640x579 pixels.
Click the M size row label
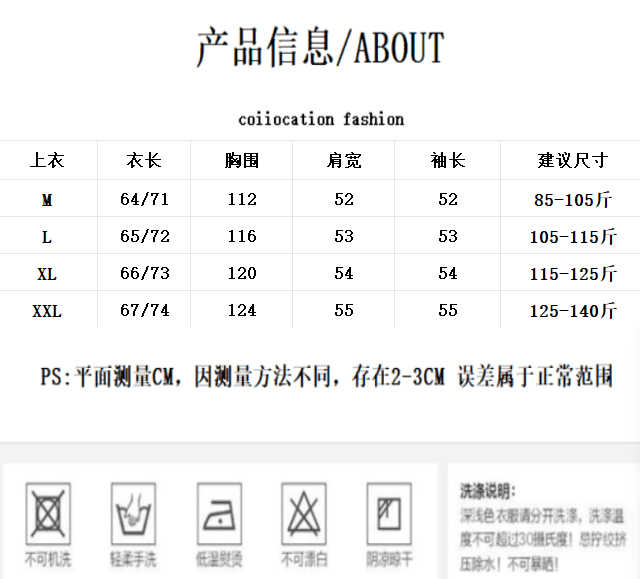click(x=47, y=200)
